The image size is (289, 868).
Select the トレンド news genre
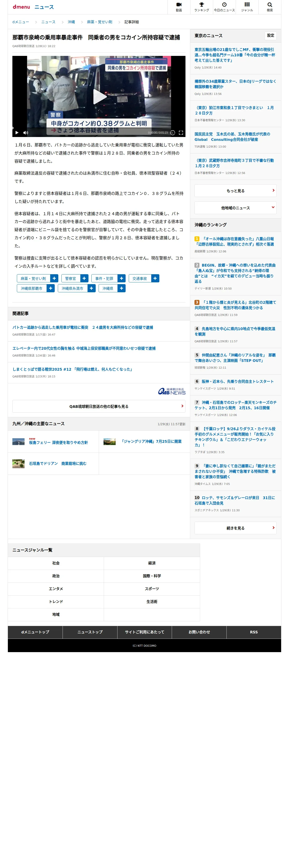pyautogui.click(x=56, y=601)
